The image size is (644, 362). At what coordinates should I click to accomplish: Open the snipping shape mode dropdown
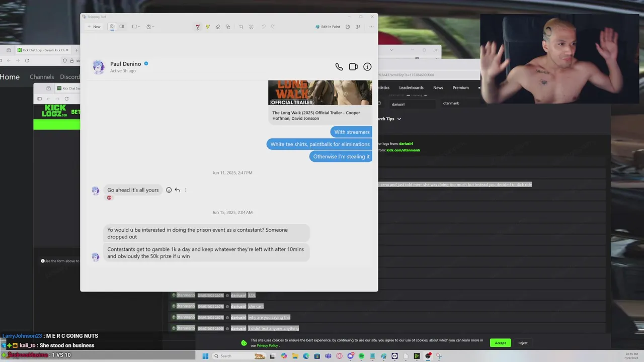tap(136, 27)
